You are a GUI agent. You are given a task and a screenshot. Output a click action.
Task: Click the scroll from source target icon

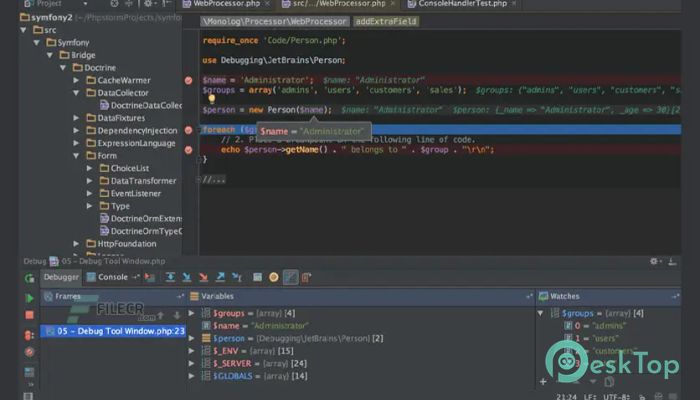coord(115,4)
